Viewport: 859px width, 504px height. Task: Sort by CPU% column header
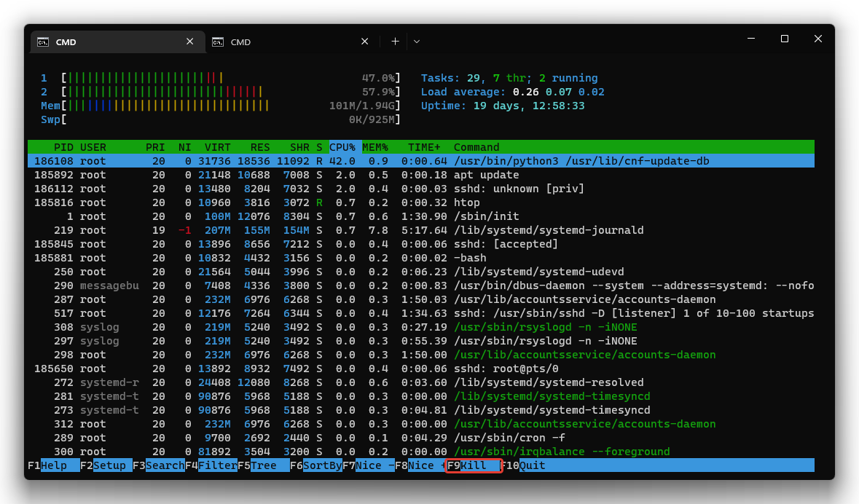pyautogui.click(x=342, y=147)
